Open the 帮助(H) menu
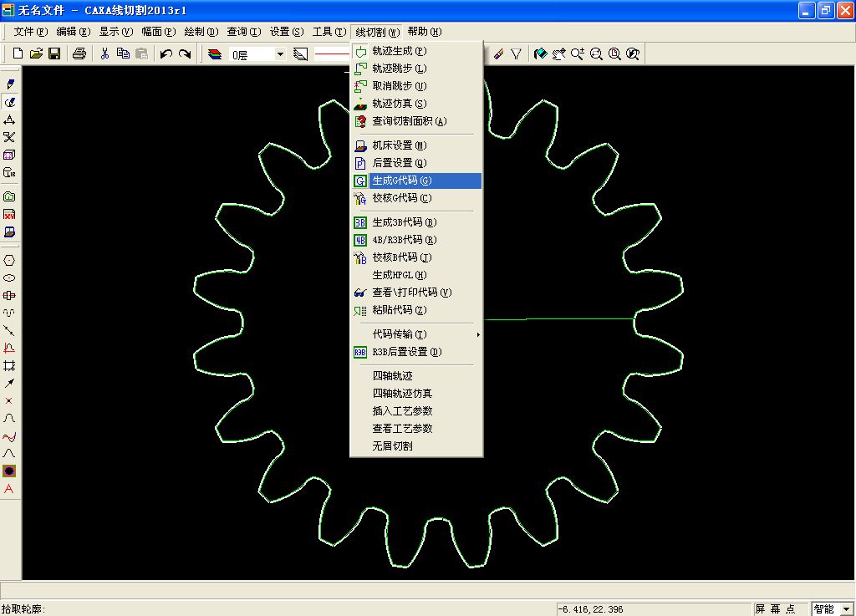 [x=424, y=32]
